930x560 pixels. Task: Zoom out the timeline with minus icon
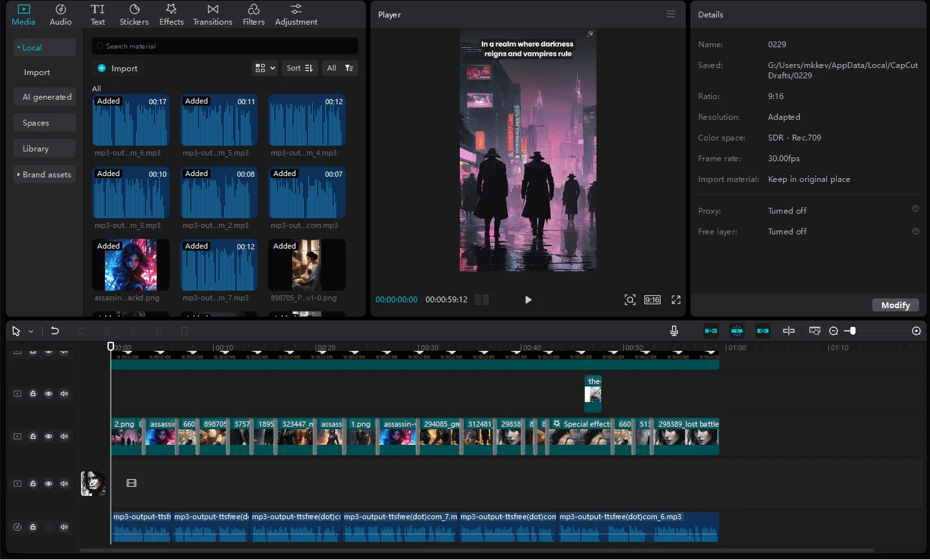coord(834,331)
